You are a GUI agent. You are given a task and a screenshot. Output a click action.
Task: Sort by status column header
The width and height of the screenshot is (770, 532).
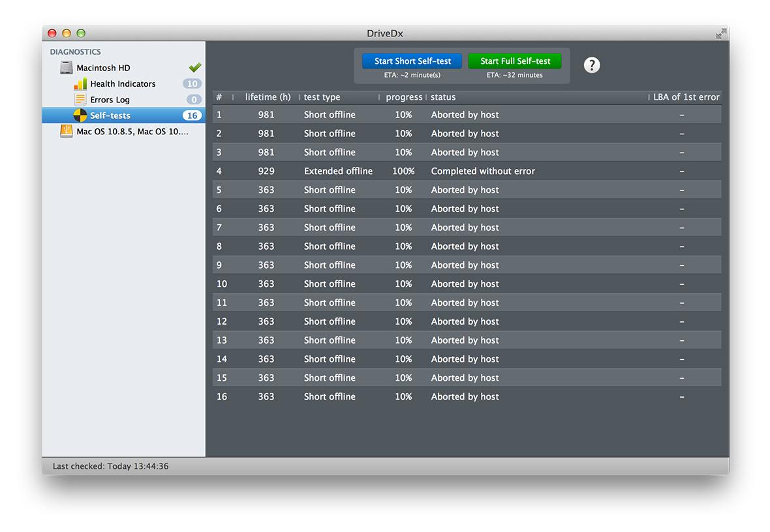[x=443, y=97]
